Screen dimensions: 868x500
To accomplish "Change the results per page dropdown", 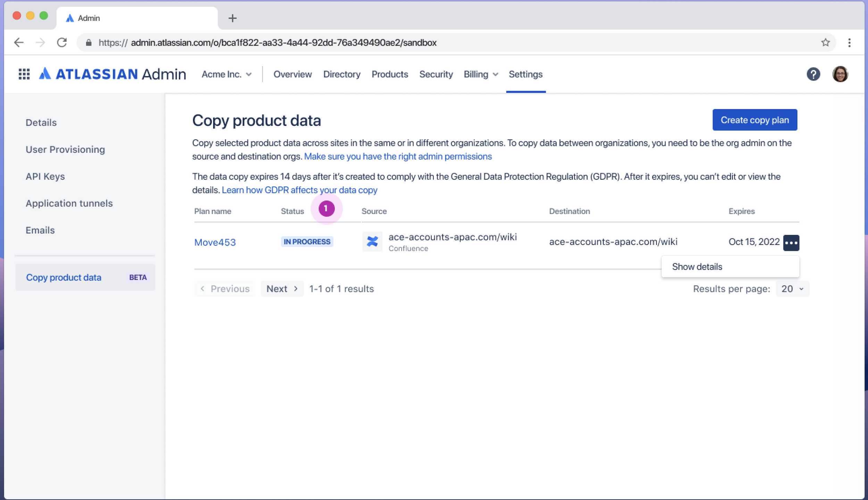I will tap(792, 289).
